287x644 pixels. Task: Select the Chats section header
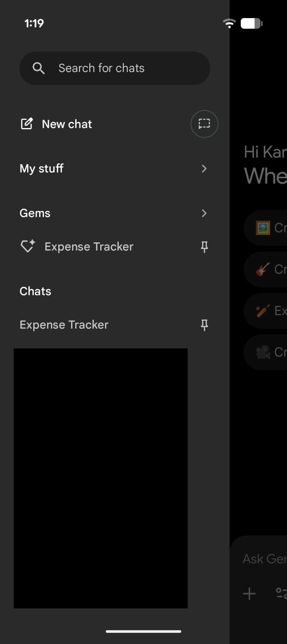pyautogui.click(x=35, y=291)
